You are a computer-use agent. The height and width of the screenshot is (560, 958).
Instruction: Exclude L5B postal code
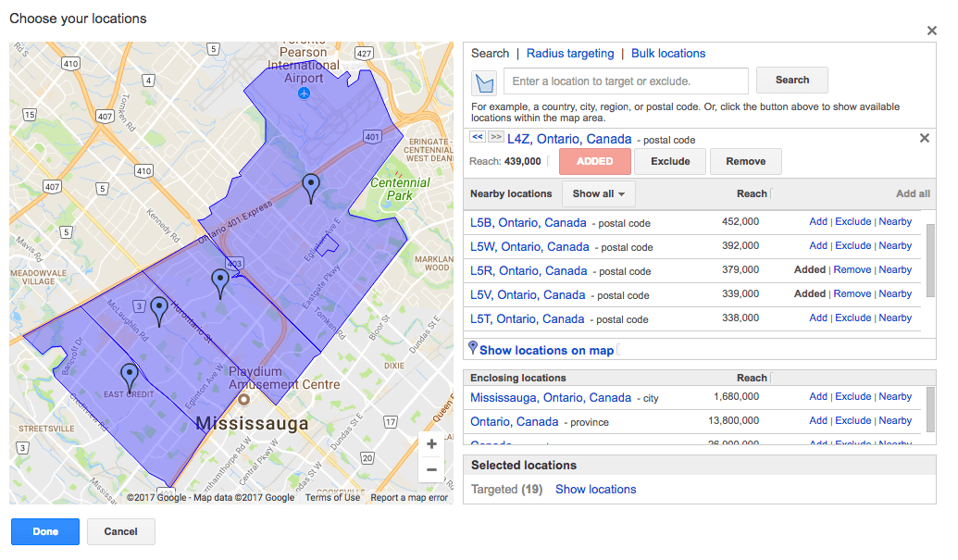coord(852,221)
